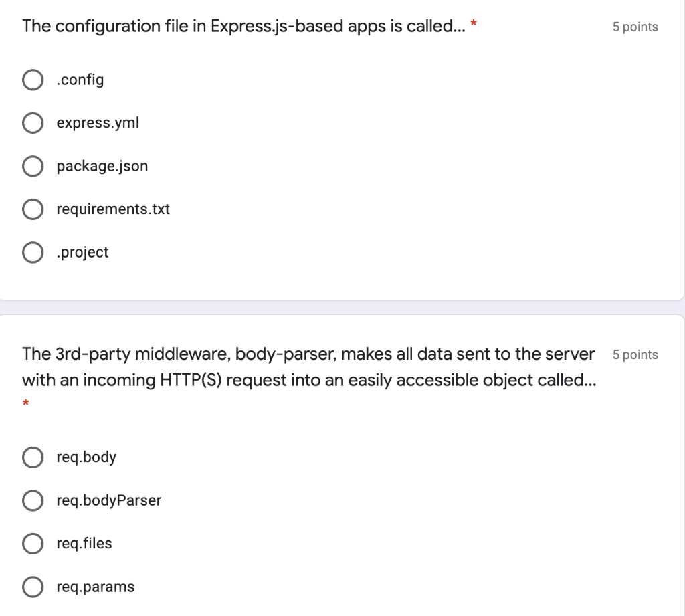
Task: Select the req.params answer option
Action: point(33,587)
